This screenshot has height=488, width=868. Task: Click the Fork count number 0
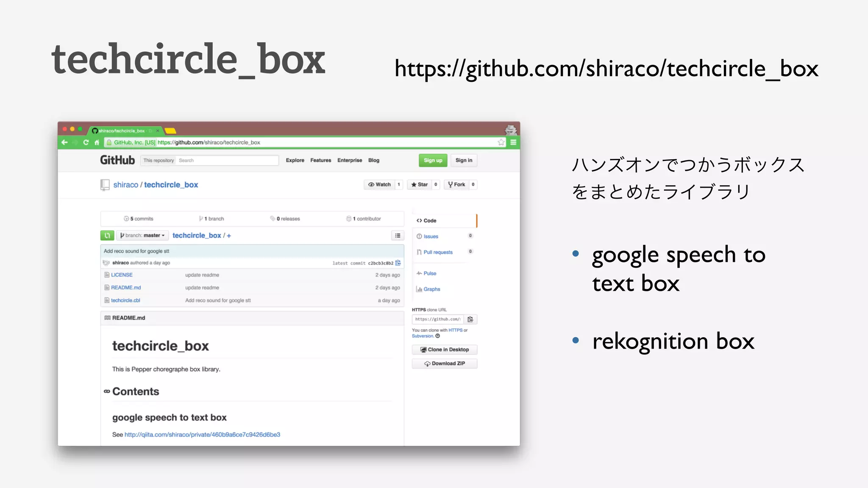(x=473, y=184)
